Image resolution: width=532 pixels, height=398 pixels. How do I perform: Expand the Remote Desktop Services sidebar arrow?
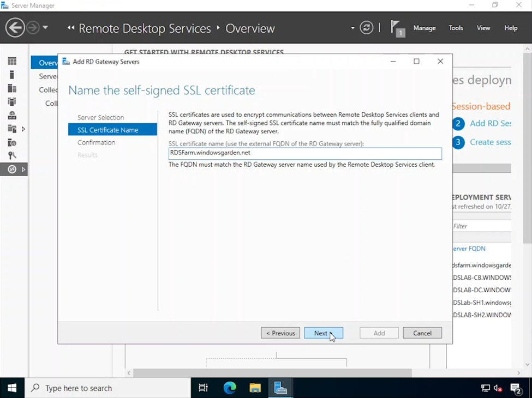(x=23, y=170)
